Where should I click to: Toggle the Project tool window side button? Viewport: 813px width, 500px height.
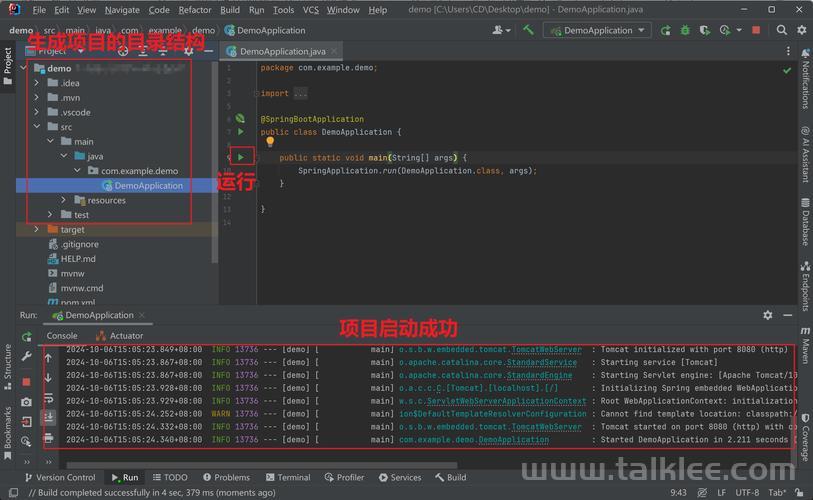(7, 66)
